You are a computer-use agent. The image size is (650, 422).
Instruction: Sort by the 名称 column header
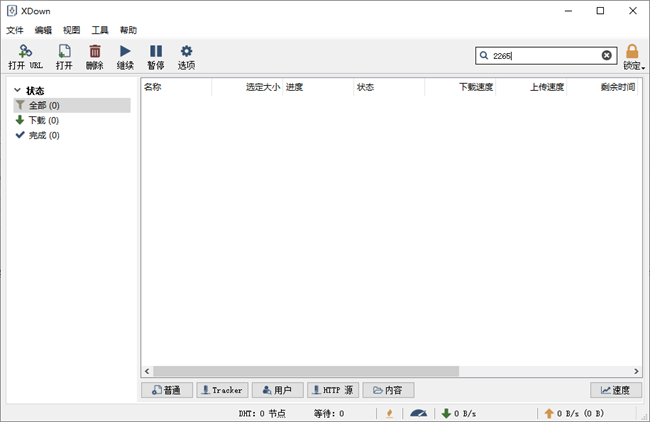177,87
